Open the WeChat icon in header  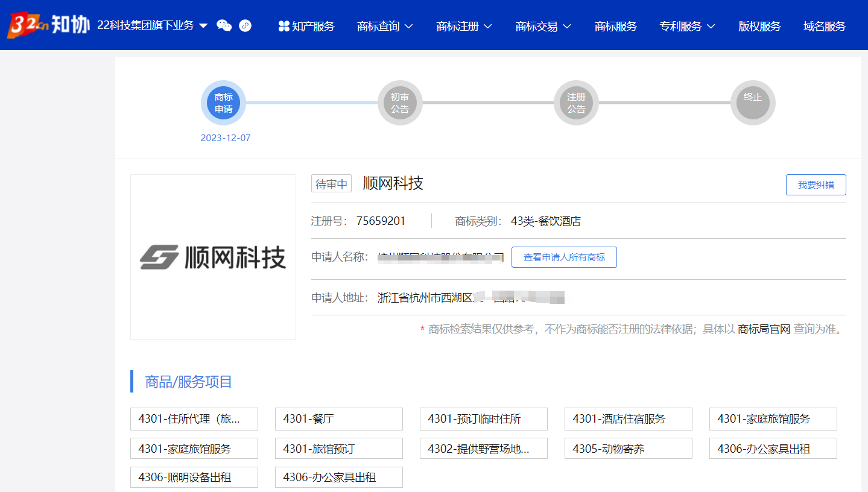[x=224, y=25]
